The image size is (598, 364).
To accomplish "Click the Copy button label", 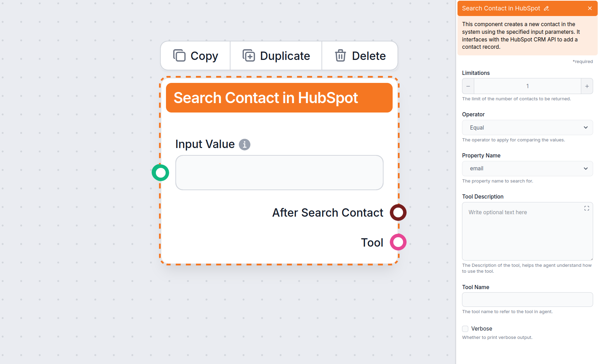I will pos(204,55).
